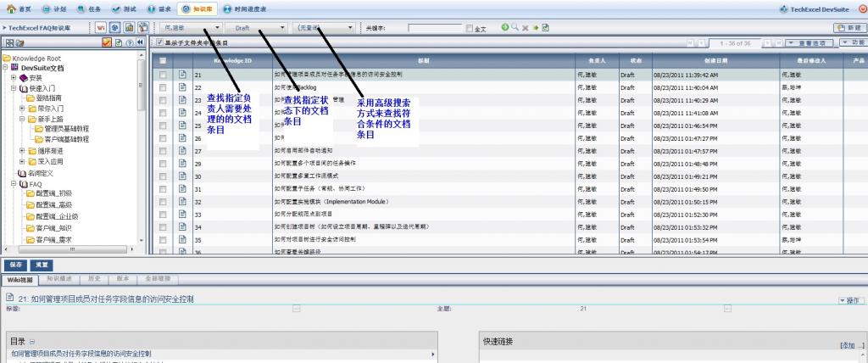Enable the 全文 full-text checkbox
The height and width of the screenshot is (363, 868).
pos(470,29)
